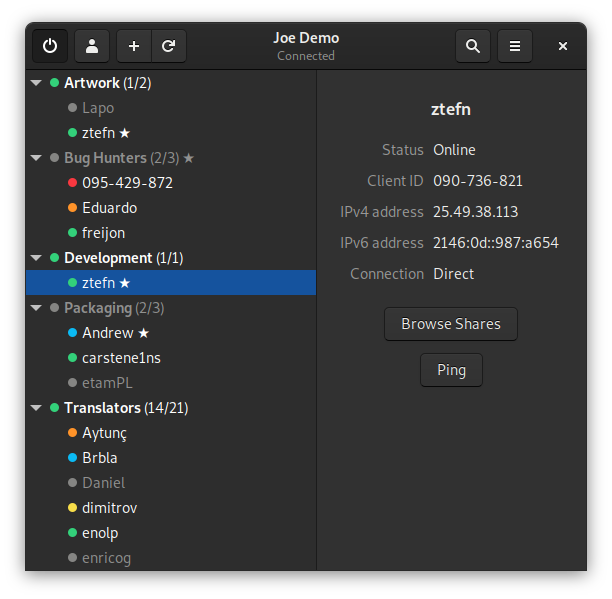The width and height of the screenshot is (612, 599).
Task: Open the user profile icon button
Action: 92,46
